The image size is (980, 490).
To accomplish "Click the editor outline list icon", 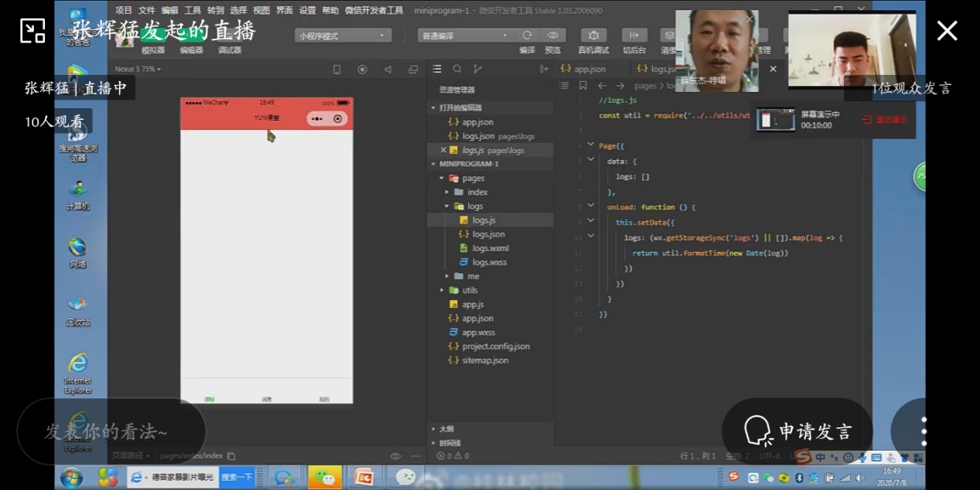I will [564, 86].
